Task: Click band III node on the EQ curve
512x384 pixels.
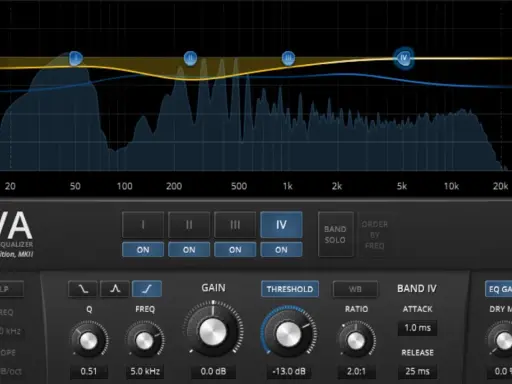Action: point(288,58)
